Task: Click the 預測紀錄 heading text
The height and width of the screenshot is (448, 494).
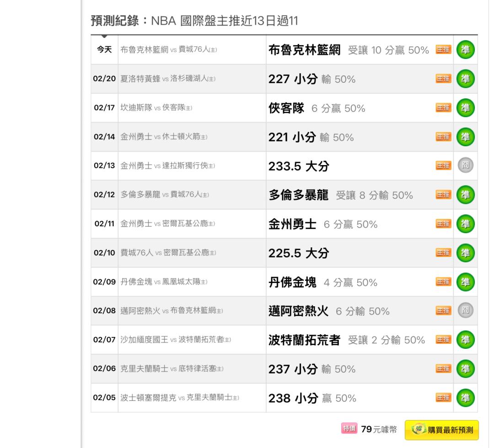Action: (x=115, y=21)
